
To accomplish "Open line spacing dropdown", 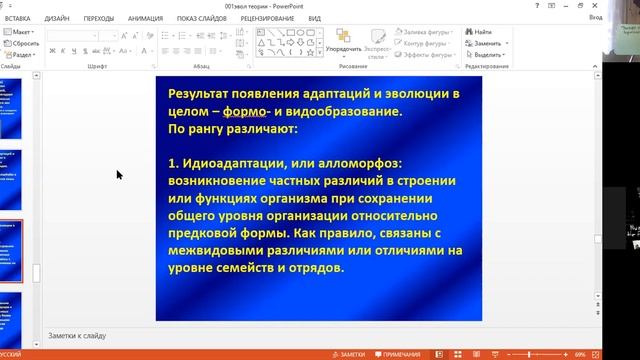I will click(225, 36).
